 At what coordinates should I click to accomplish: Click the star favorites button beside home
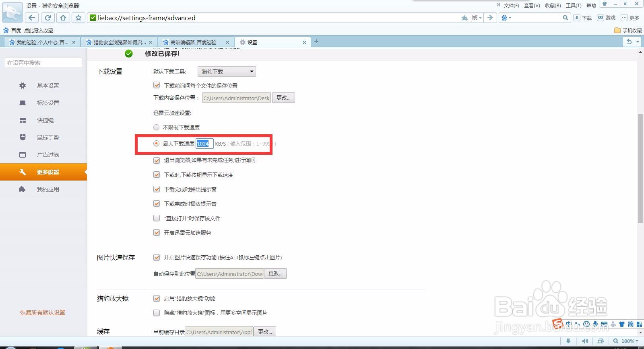tap(78, 18)
